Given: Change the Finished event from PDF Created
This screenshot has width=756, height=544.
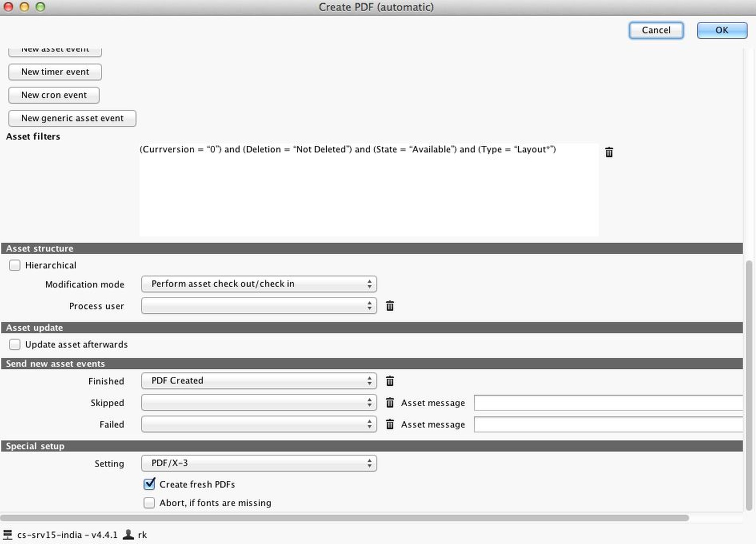Looking at the screenshot, I should (x=258, y=381).
